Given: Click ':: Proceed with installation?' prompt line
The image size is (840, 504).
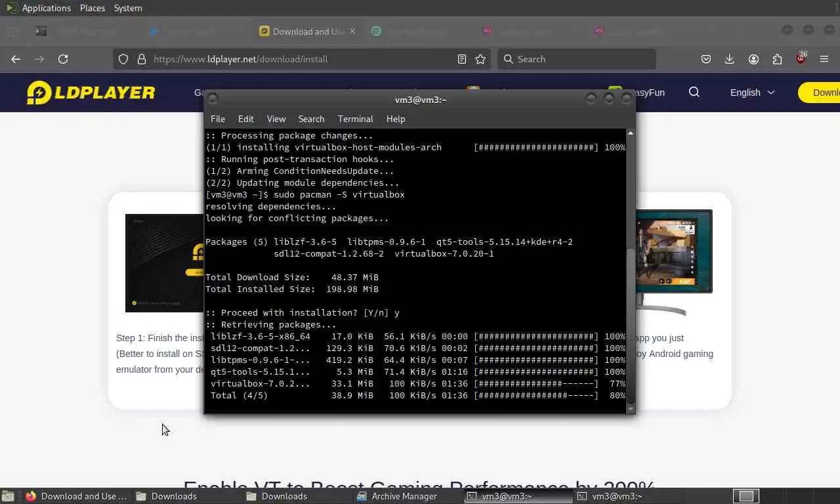Looking at the screenshot, I should click(x=303, y=312).
